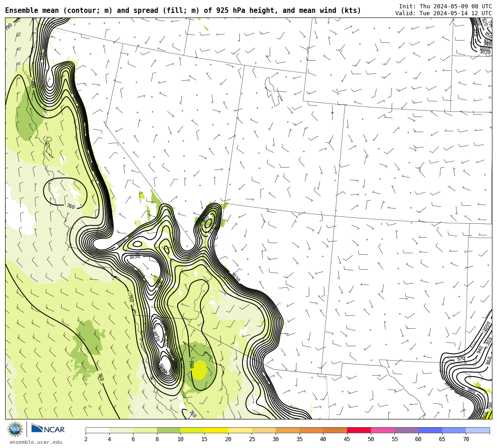
Task: Click the colorbar tick label 55
Action: tap(395, 439)
